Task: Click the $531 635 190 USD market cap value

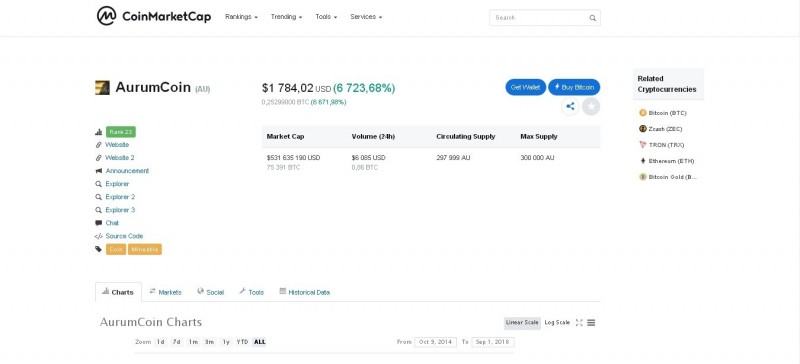Action: click(293, 158)
